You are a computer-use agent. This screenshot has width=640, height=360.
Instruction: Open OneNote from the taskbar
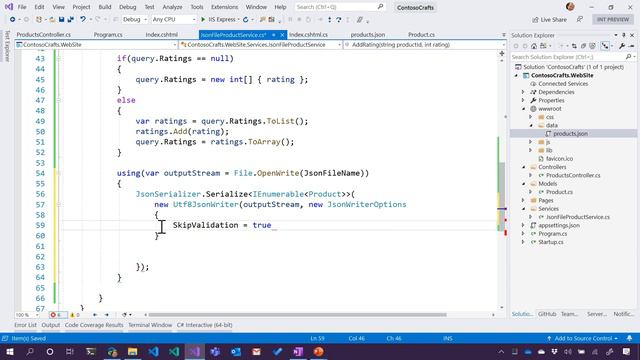point(298,351)
